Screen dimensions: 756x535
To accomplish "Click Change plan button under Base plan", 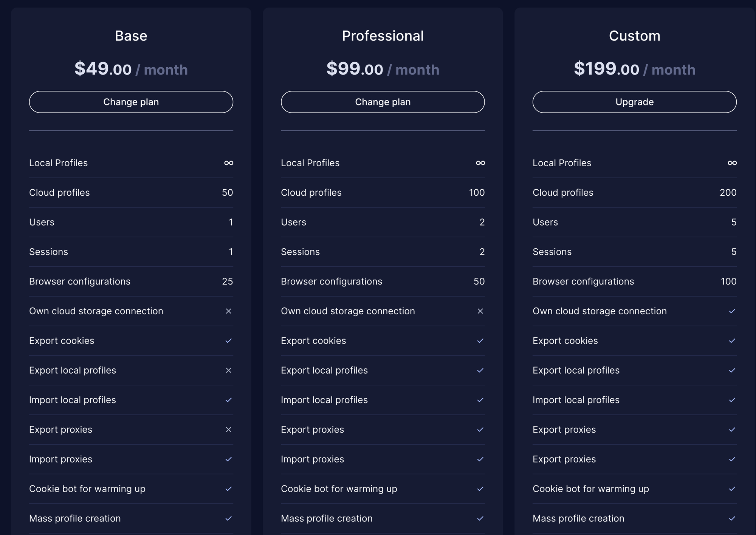I will (x=131, y=102).
